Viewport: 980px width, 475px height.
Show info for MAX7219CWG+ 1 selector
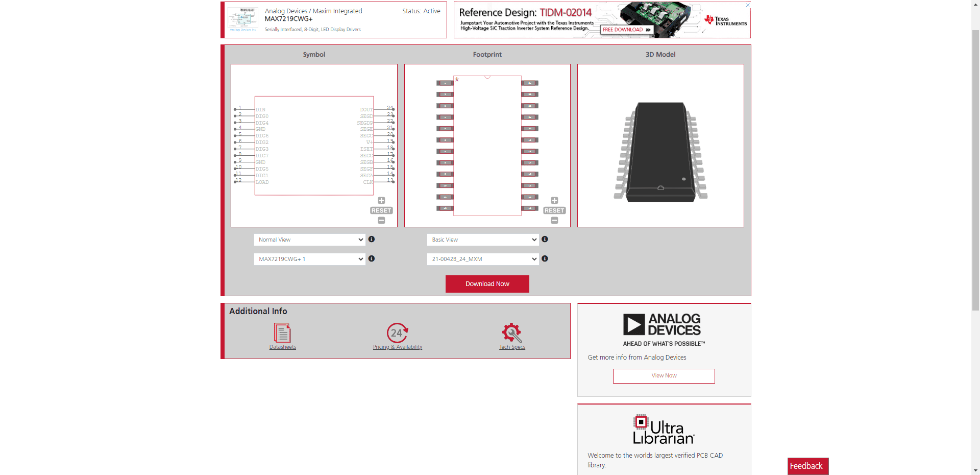(x=372, y=258)
